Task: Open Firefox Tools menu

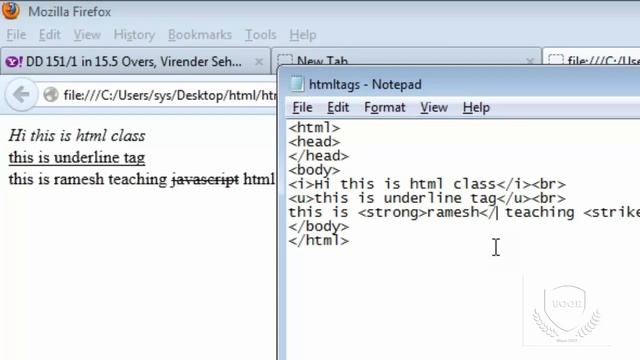Action: (260, 35)
